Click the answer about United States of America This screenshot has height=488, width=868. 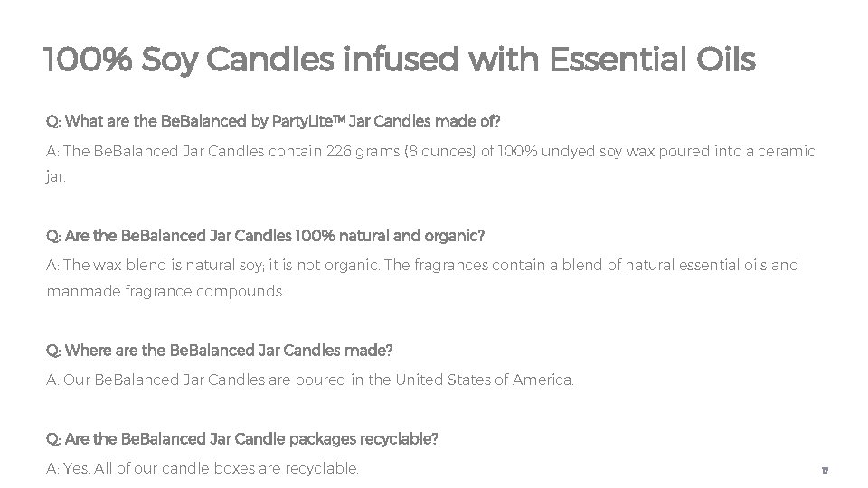[310, 380]
